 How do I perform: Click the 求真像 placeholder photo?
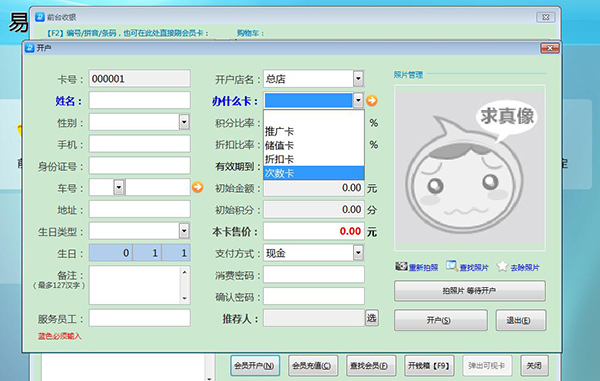click(470, 168)
